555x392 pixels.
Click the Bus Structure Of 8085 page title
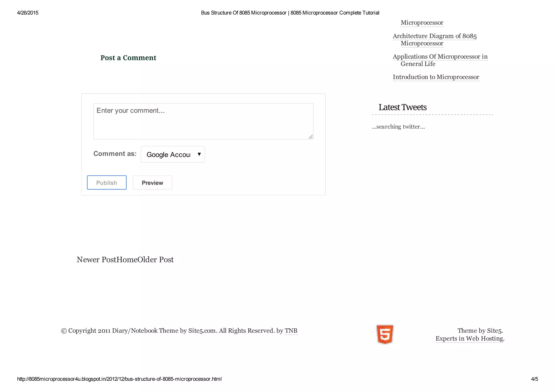click(x=290, y=13)
